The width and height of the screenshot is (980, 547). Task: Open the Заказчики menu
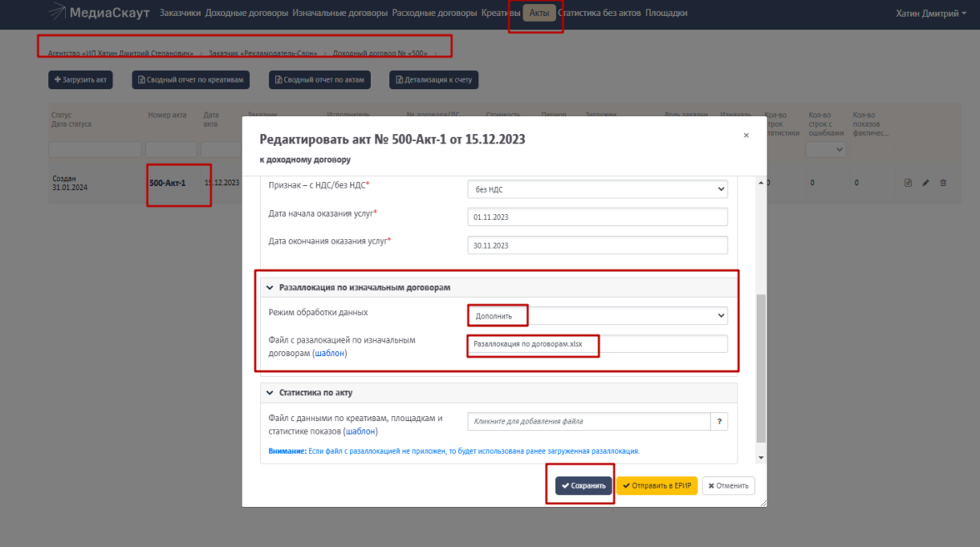click(180, 13)
